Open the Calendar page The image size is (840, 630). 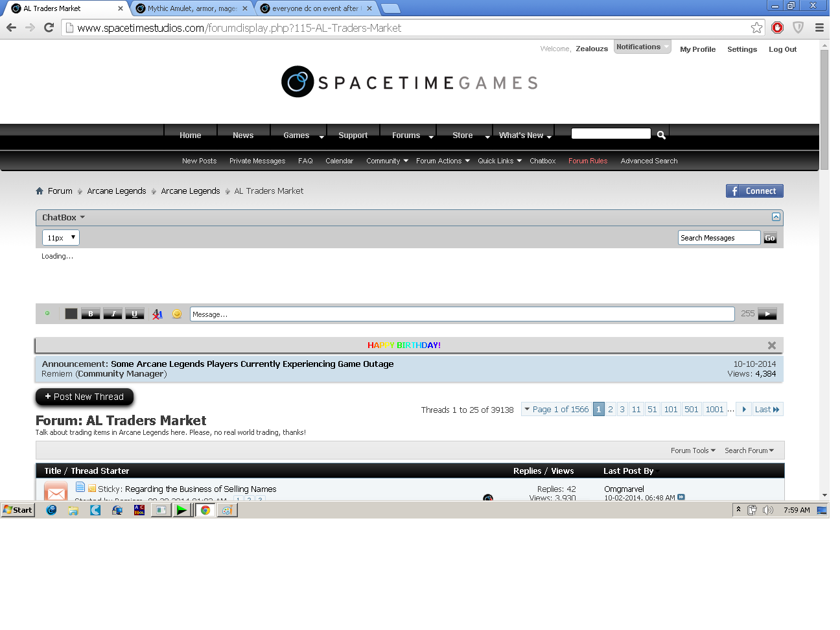click(x=339, y=161)
